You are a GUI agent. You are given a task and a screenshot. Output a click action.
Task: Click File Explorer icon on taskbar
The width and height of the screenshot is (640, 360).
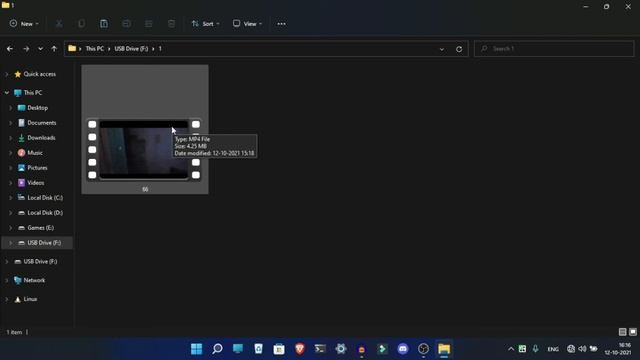pos(444,349)
